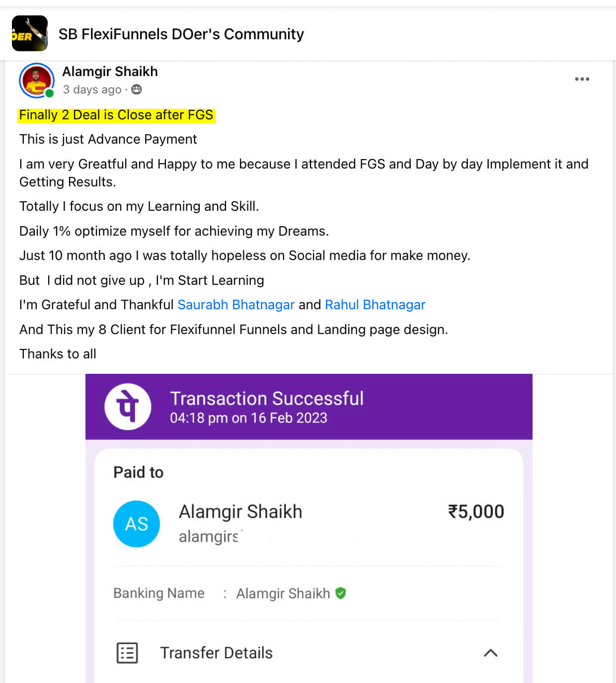
Task: Click the green online status dot
Action: [50, 93]
